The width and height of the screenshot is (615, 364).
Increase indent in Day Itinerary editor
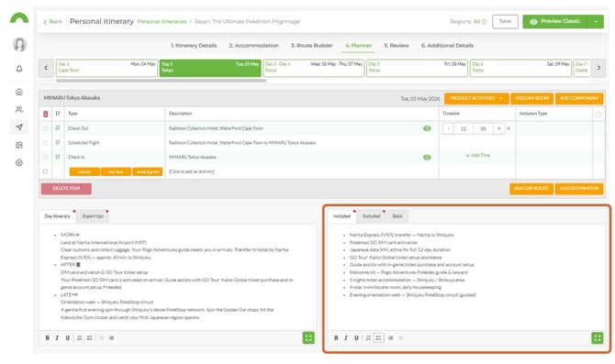tap(111, 337)
